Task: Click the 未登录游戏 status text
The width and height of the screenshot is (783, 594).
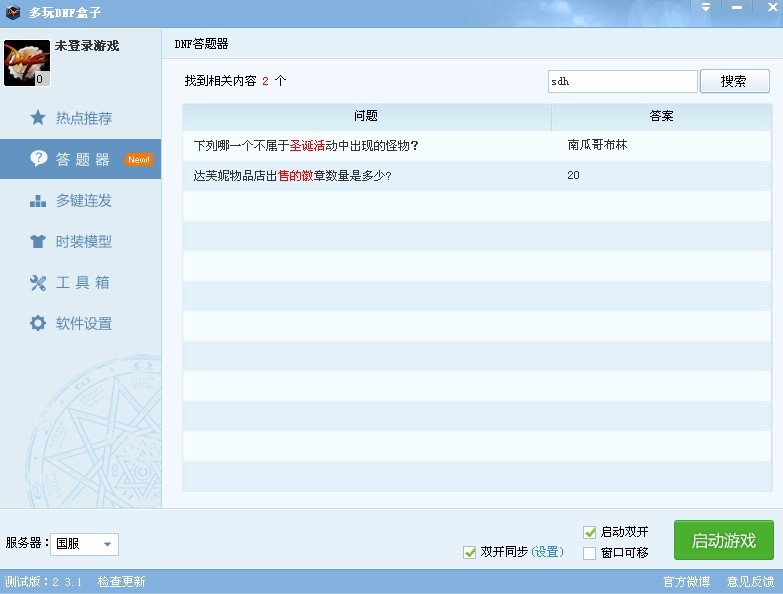Action: [x=87, y=46]
